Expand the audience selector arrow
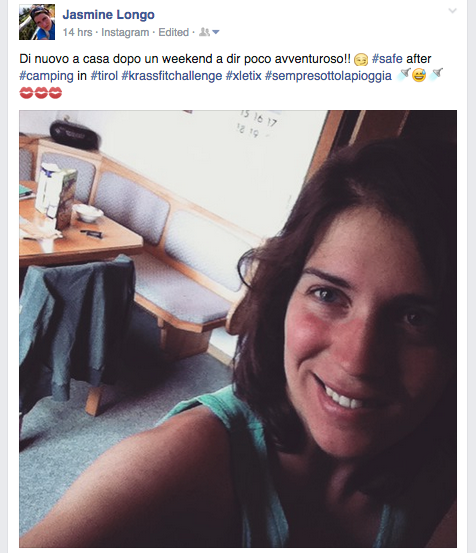Screen dimensions: 476x553 [216, 32]
